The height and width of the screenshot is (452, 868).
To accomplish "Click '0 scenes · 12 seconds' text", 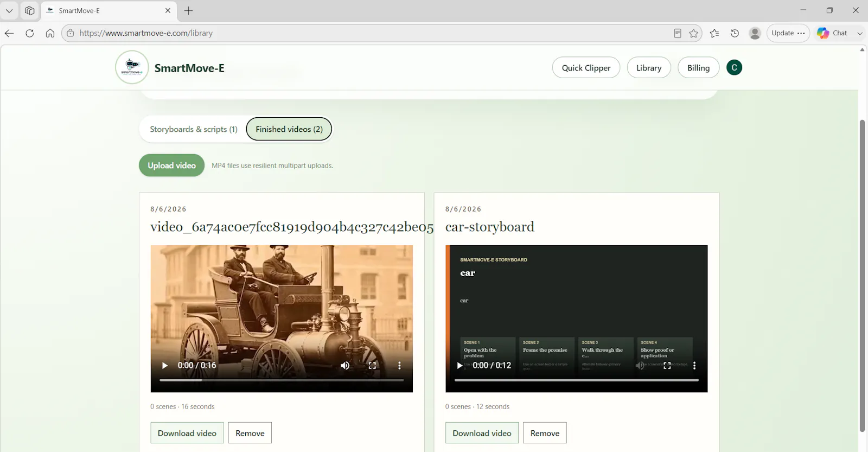I will tap(477, 406).
